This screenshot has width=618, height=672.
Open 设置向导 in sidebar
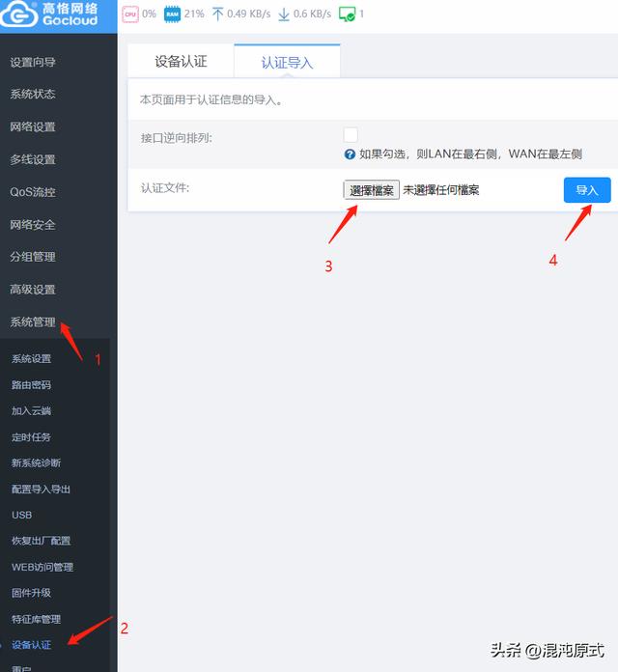pos(33,63)
